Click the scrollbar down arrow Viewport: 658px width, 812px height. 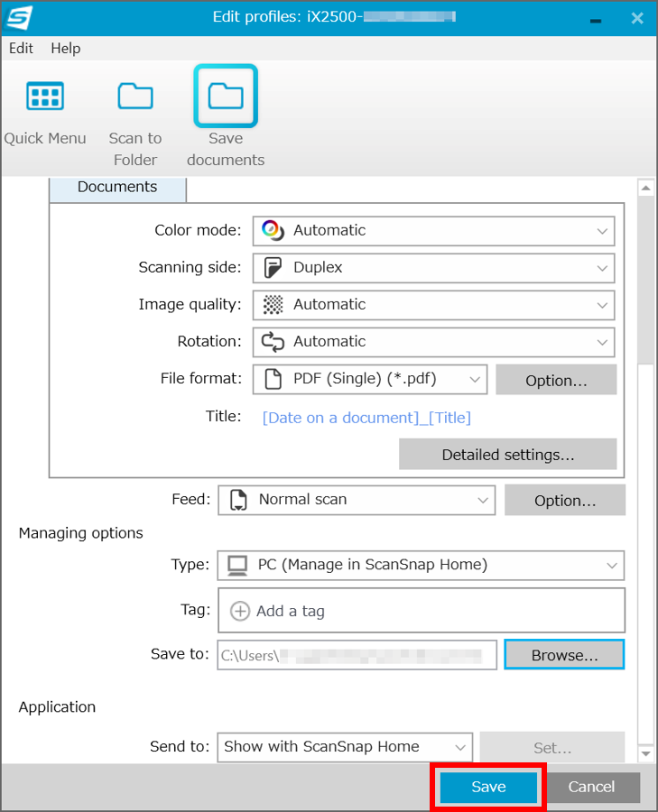click(x=645, y=753)
